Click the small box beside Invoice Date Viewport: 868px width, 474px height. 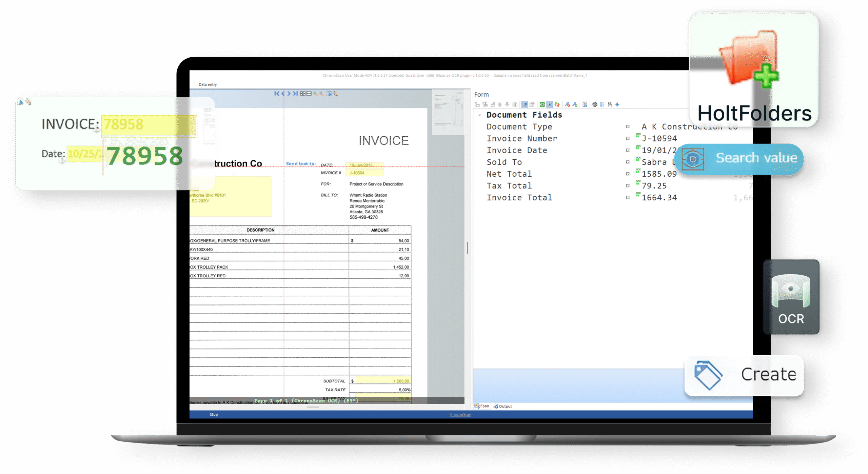pos(628,151)
